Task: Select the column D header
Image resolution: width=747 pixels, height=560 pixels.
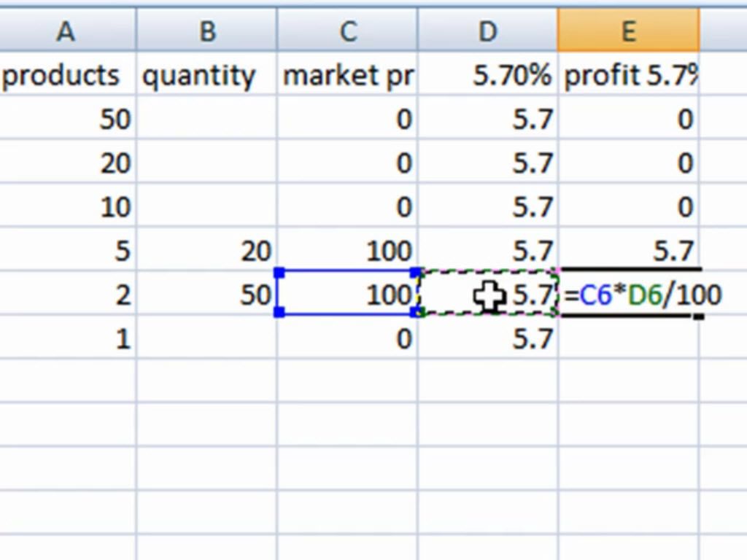Action: point(487,31)
